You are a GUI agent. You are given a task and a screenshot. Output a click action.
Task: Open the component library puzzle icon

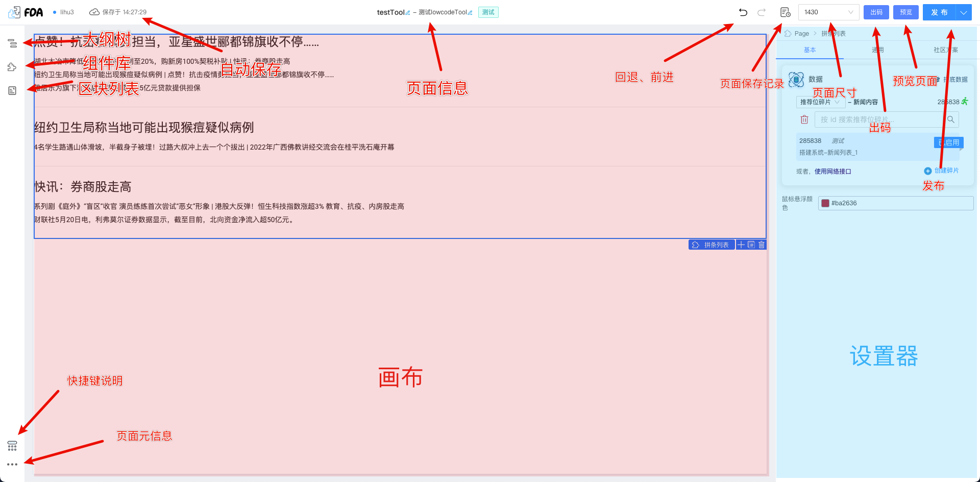(12, 67)
